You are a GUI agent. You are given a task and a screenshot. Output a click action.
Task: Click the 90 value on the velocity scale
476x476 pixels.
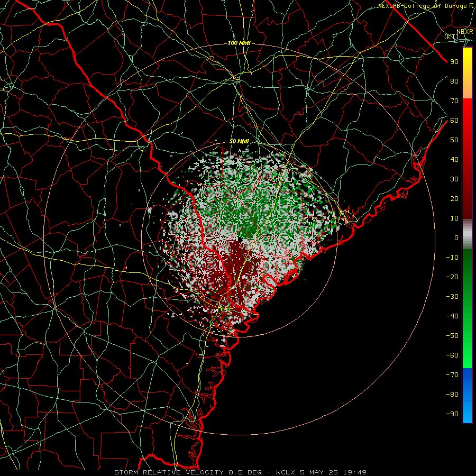(x=454, y=62)
